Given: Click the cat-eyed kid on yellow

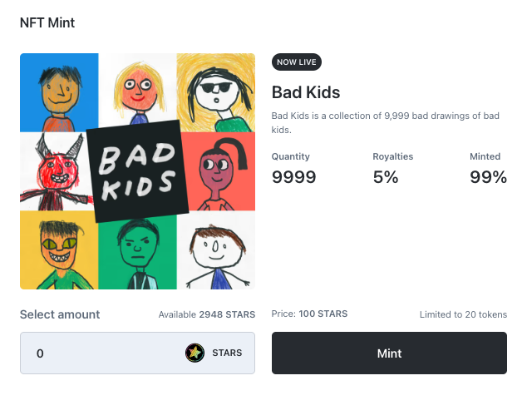Looking at the screenshot, I should (58, 250).
